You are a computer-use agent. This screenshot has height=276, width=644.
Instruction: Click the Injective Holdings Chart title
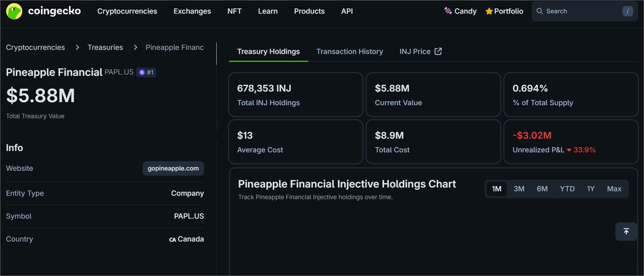[x=347, y=184]
